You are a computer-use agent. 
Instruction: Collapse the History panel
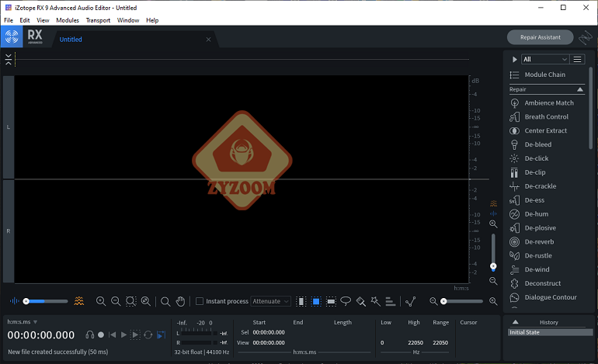click(x=515, y=322)
